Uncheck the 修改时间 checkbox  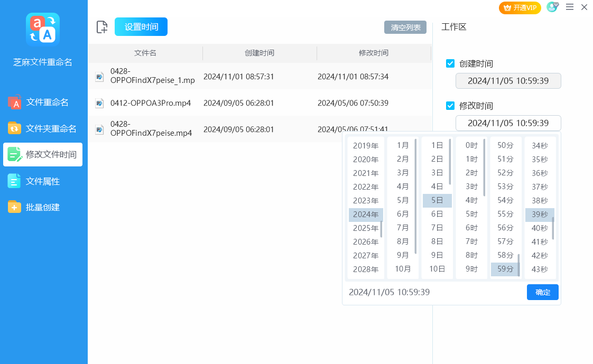(450, 106)
